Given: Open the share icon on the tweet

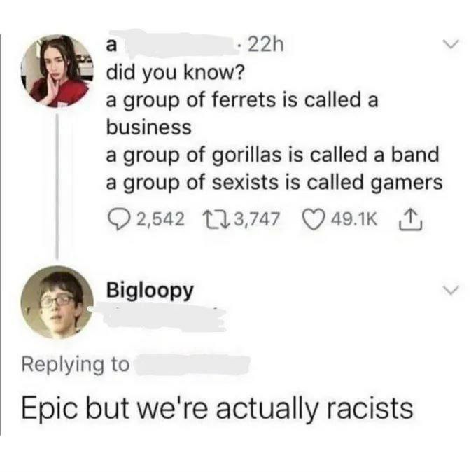Looking at the screenshot, I should pyautogui.click(x=406, y=218).
